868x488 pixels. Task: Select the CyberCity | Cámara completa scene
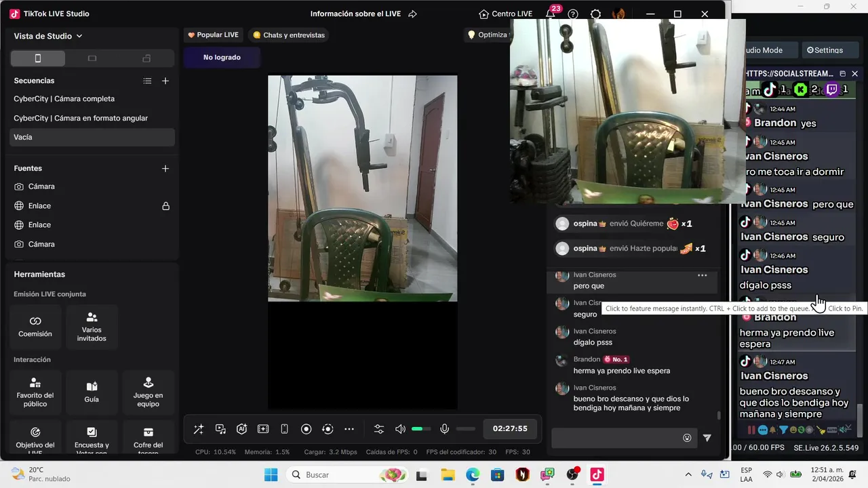(92, 99)
